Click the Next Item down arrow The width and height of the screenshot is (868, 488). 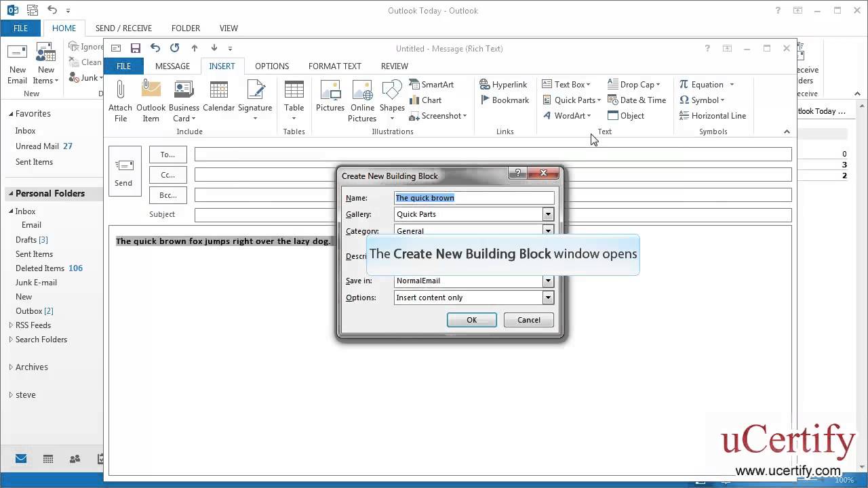pyautogui.click(x=214, y=48)
